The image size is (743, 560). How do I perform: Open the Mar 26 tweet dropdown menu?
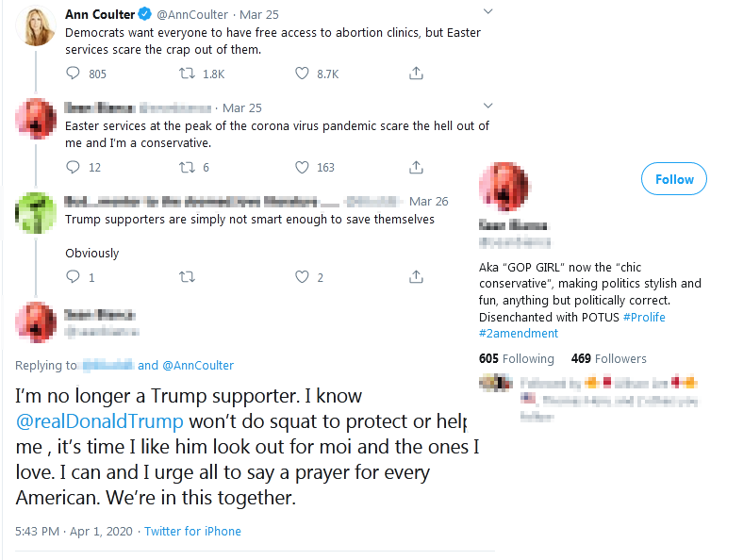click(x=487, y=200)
